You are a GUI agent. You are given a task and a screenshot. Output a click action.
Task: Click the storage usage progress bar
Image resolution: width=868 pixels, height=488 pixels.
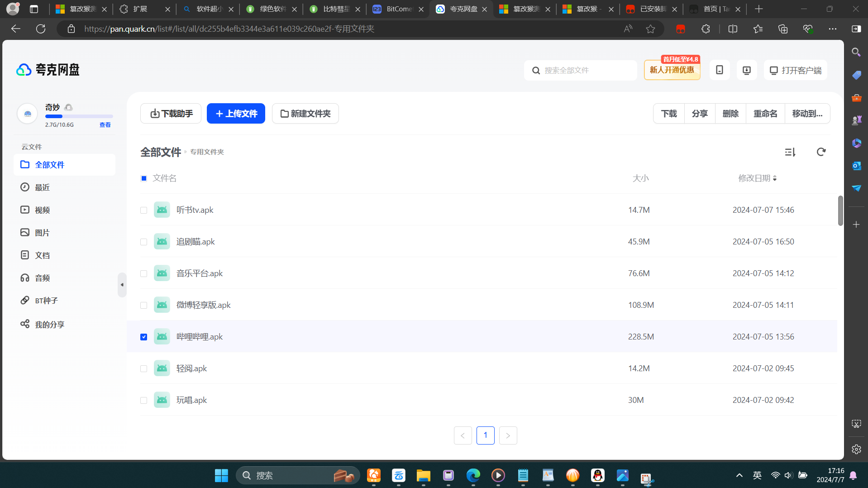click(79, 117)
